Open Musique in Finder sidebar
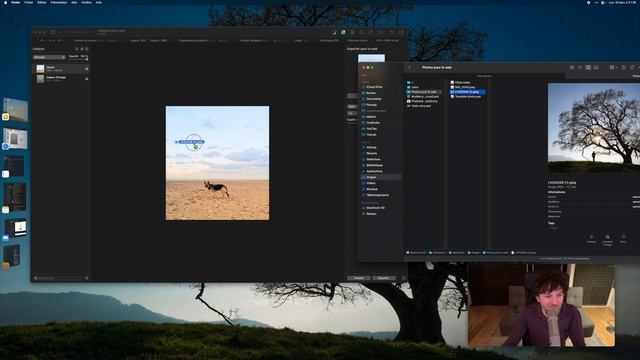 pyautogui.click(x=372, y=189)
